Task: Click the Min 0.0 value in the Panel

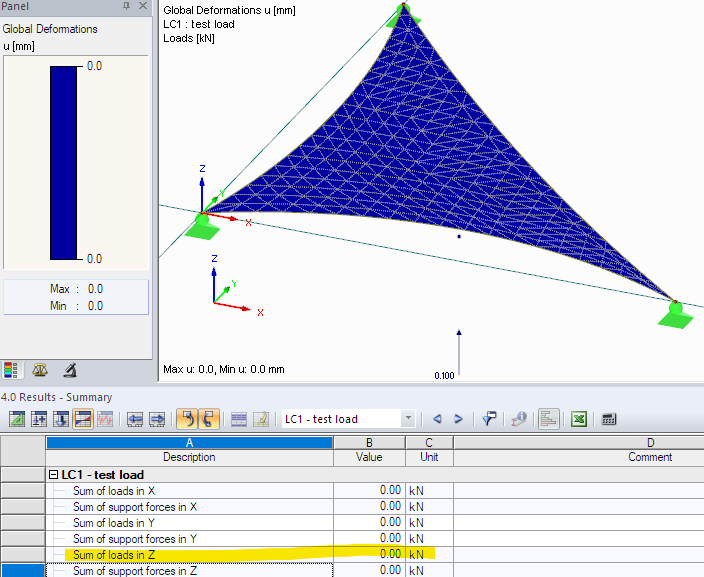Action: point(95,306)
